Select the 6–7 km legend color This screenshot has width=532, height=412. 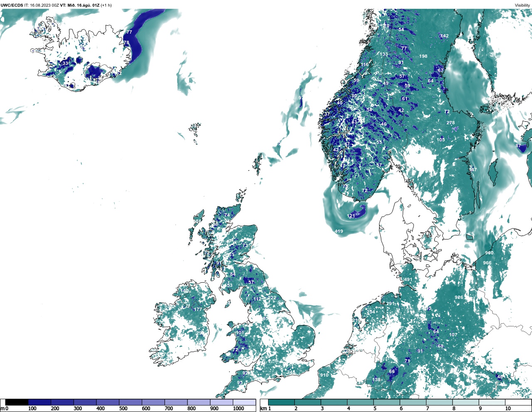pyautogui.click(x=413, y=402)
